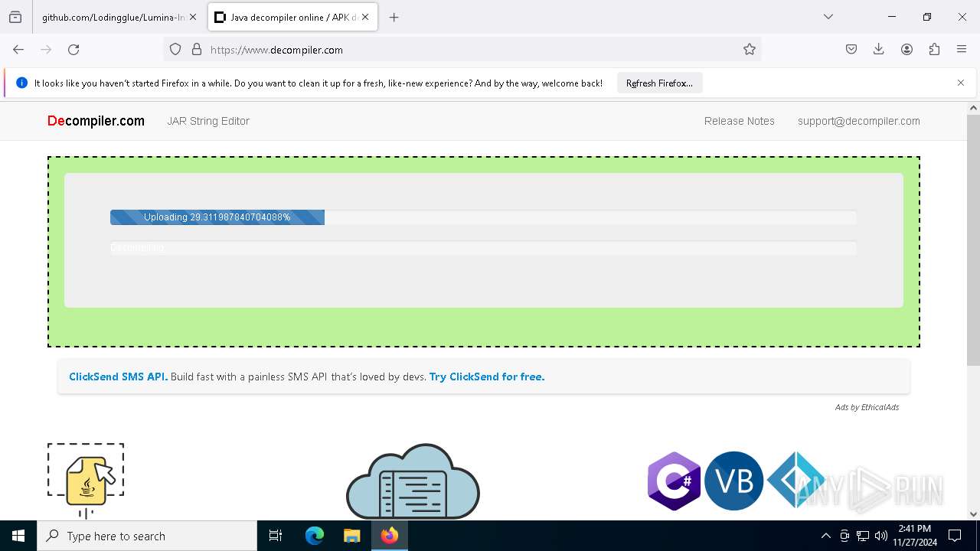Click the Java file drag-and-drop icon
Image resolution: width=980 pixels, height=551 pixels.
tap(86, 481)
